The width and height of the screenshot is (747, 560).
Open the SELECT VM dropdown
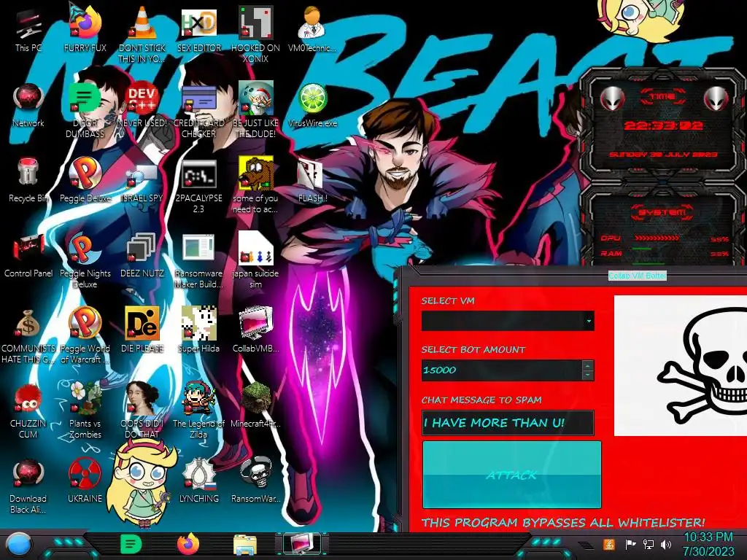point(508,321)
